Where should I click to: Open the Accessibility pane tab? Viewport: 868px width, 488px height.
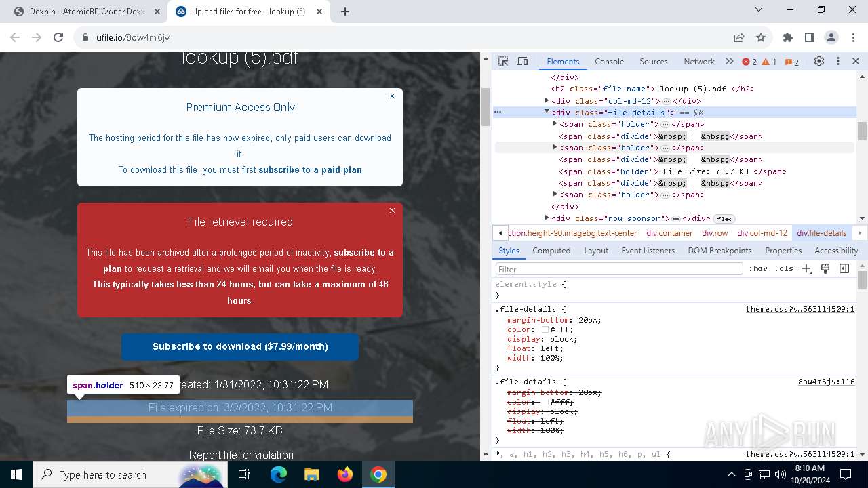point(836,250)
